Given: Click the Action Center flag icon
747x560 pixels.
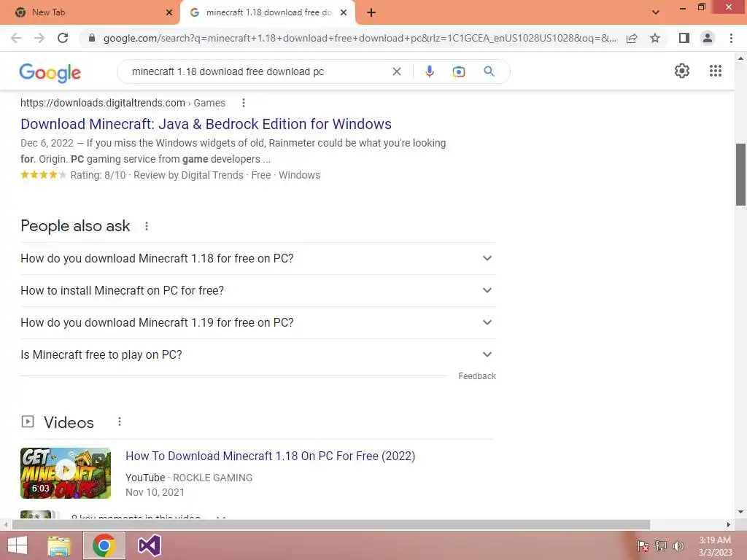Looking at the screenshot, I should point(643,546).
